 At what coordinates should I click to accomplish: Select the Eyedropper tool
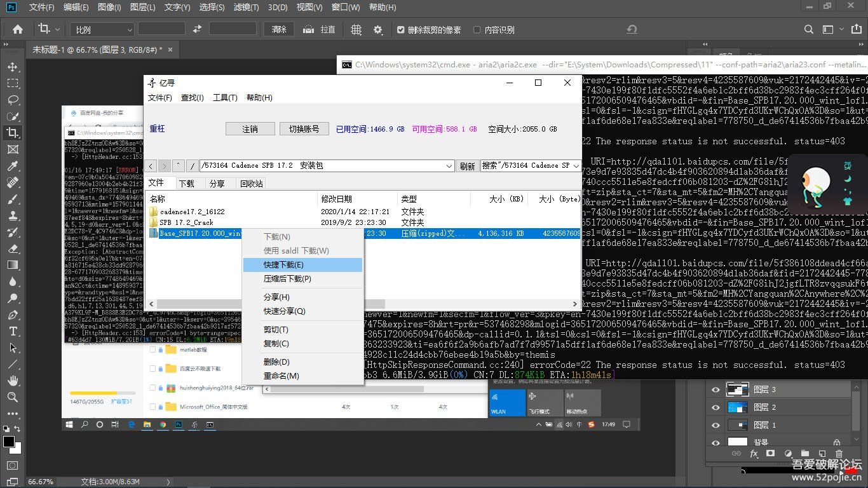point(13,166)
